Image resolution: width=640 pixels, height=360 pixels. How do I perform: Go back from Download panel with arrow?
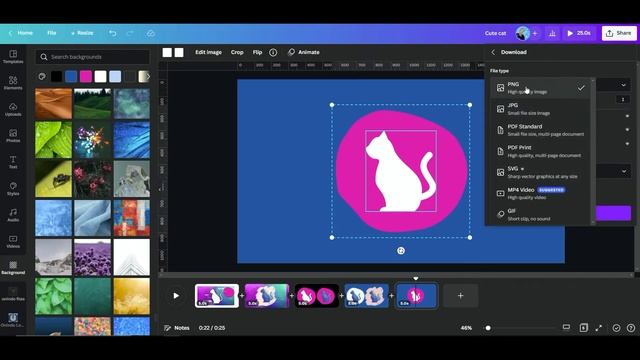point(493,52)
